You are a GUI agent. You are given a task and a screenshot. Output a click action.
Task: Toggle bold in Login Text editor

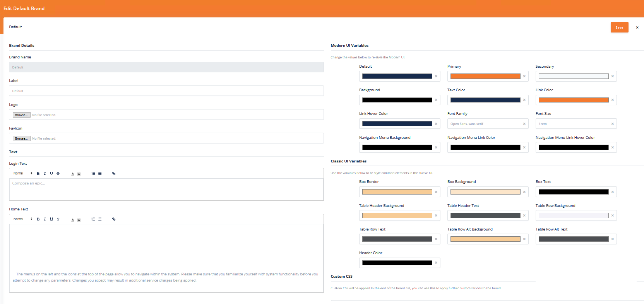(38, 174)
